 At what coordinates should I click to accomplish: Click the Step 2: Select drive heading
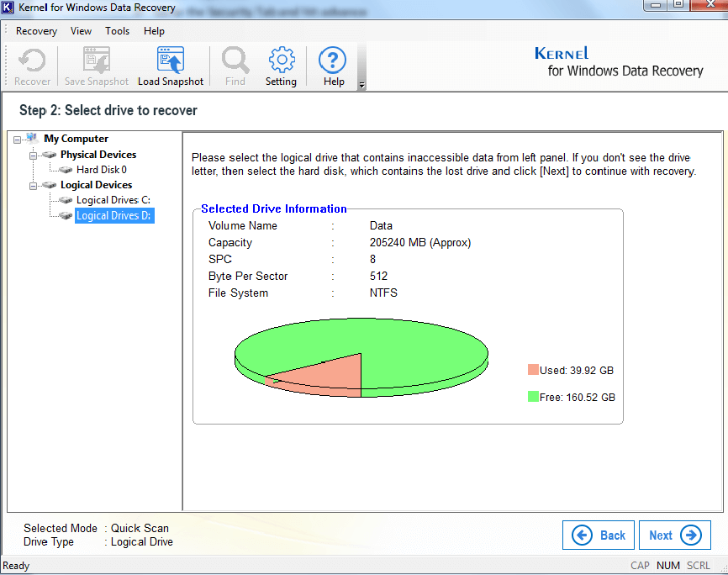click(x=108, y=110)
